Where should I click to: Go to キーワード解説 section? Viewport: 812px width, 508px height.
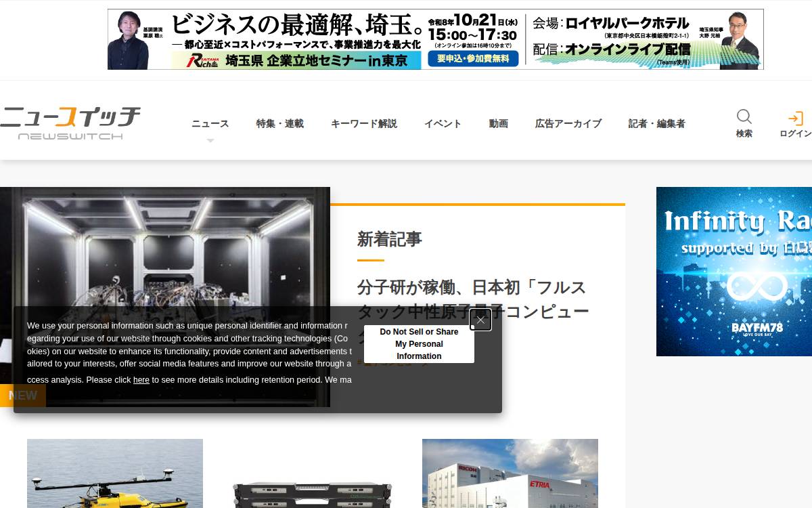pos(364,123)
